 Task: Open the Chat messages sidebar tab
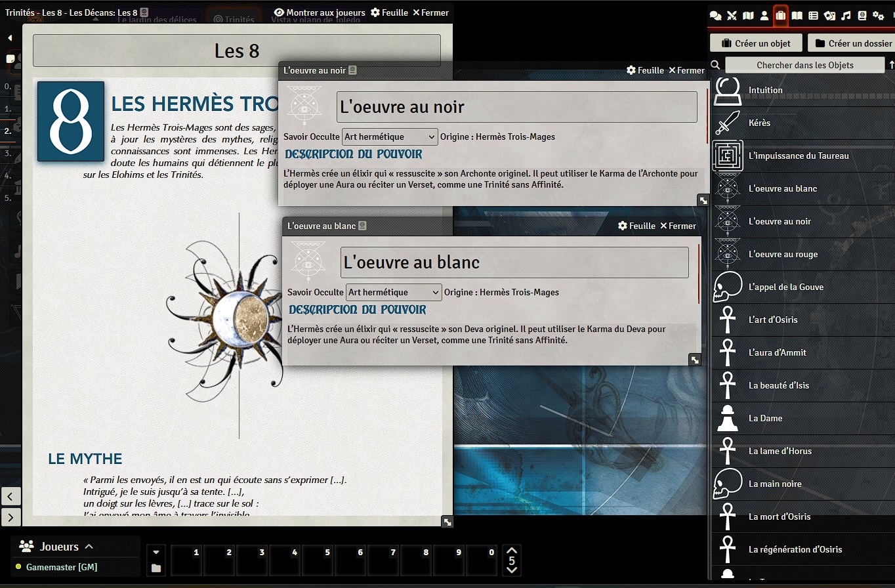point(716,16)
